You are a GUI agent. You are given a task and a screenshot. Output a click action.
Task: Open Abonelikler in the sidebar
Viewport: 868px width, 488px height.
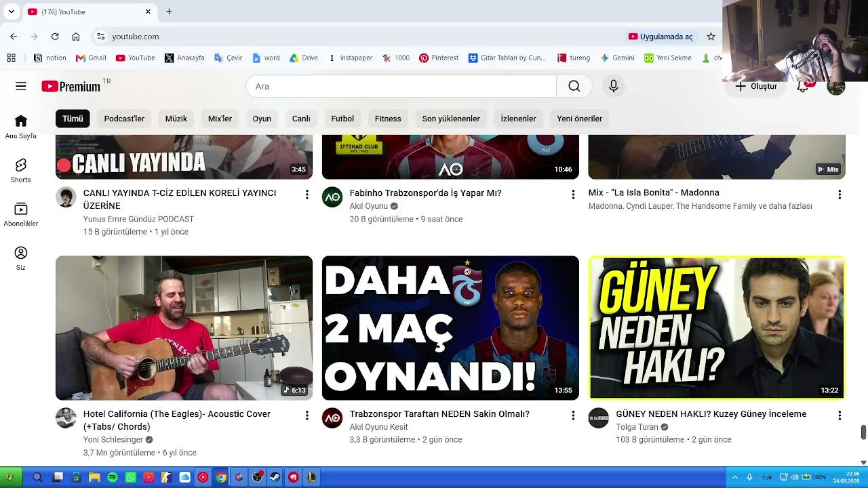[x=21, y=215]
